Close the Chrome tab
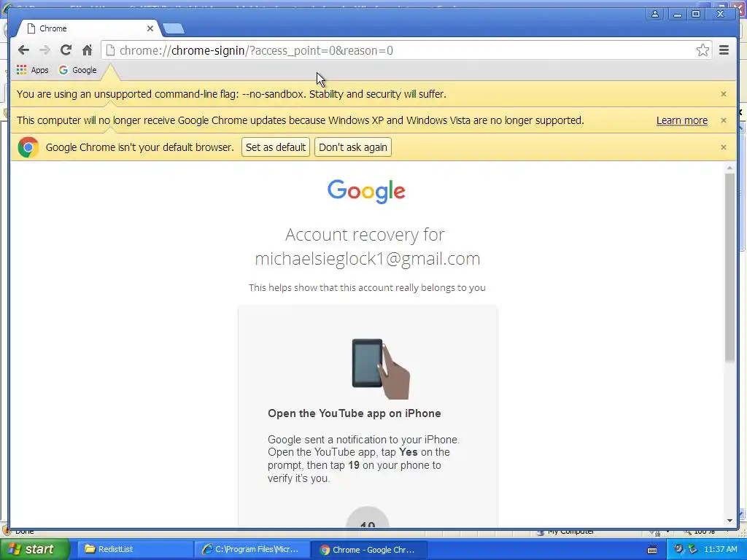 pyautogui.click(x=150, y=28)
